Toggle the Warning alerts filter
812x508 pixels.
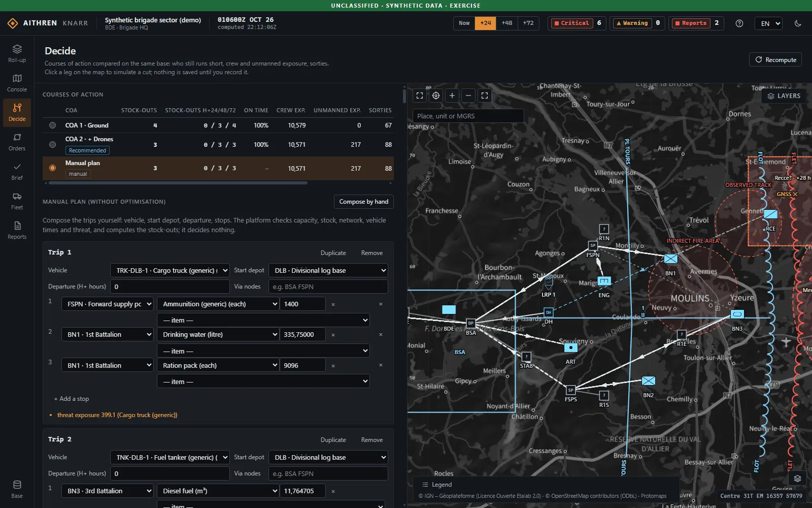pyautogui.click(x=637, y=23)
